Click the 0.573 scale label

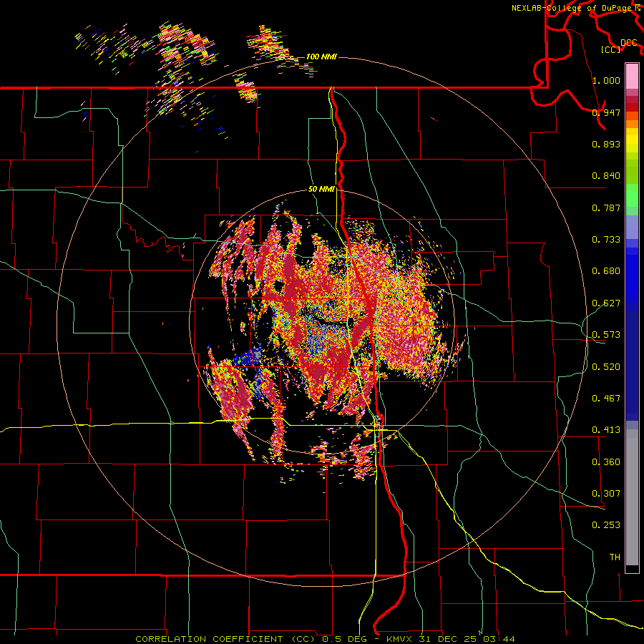606,335
